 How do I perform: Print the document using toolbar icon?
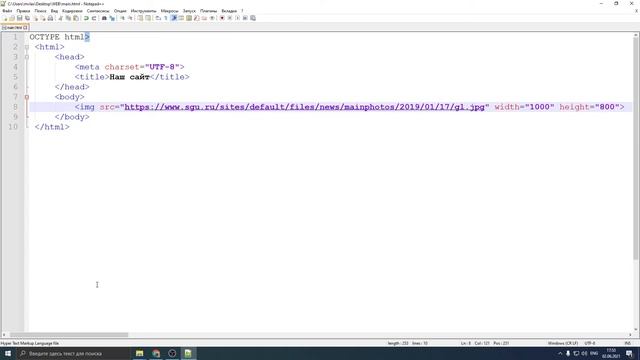click(x=50, y=18)
